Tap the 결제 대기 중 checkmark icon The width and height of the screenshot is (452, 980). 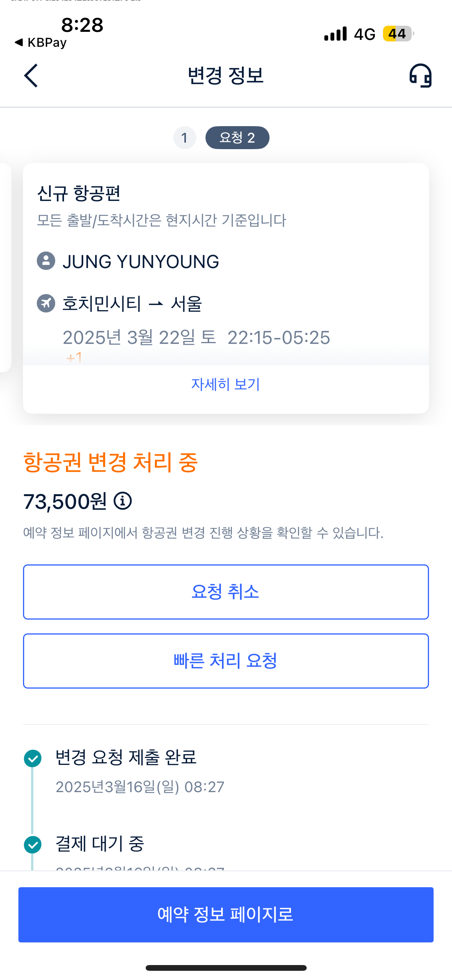coord(33,845)
